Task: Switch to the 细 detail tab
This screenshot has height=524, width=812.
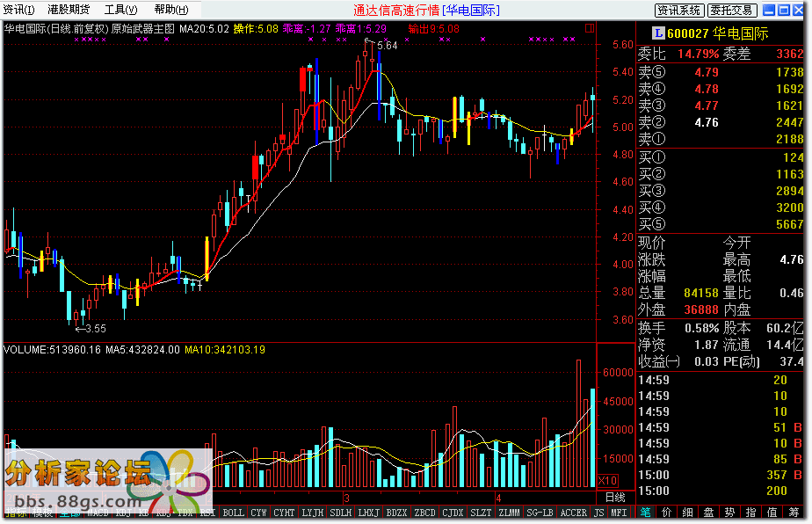Action: pyautogui.click(x=688, y=513)
